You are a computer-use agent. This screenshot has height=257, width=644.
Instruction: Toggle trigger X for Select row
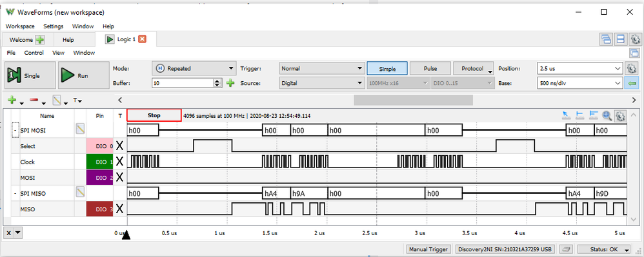coord(119,146)
